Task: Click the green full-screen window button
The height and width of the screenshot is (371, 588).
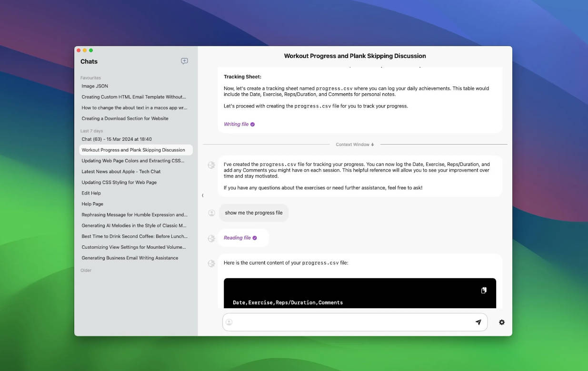Action: [x=91, y=50]
